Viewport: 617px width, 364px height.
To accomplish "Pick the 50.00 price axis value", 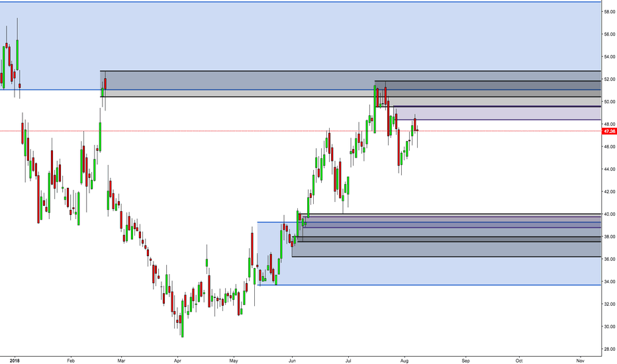I will pyautogui.click(x=610, y=101).
